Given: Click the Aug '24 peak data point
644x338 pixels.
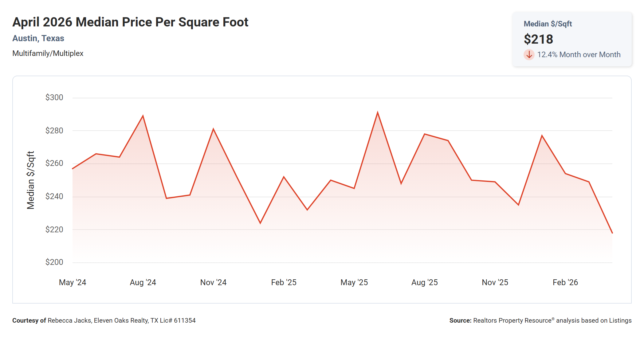Looking at the screenshot, I should coord(143,116).
